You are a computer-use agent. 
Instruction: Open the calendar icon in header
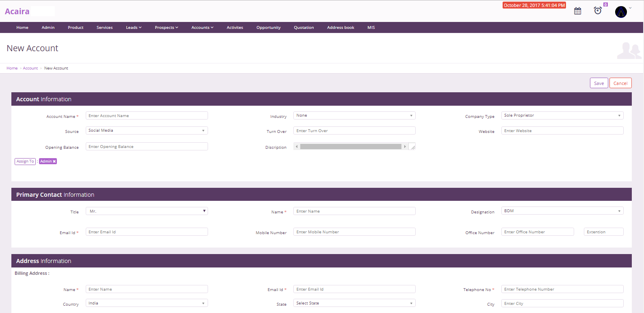(x=577, y=11)
